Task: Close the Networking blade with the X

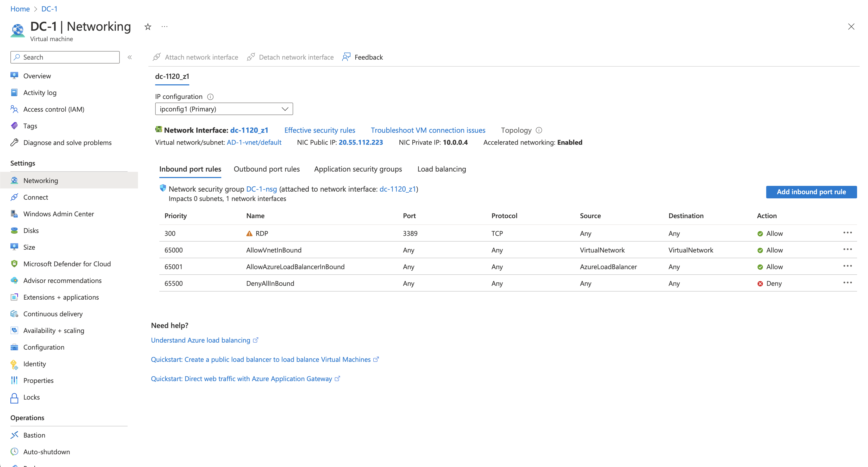Action: tap(851, 27)
